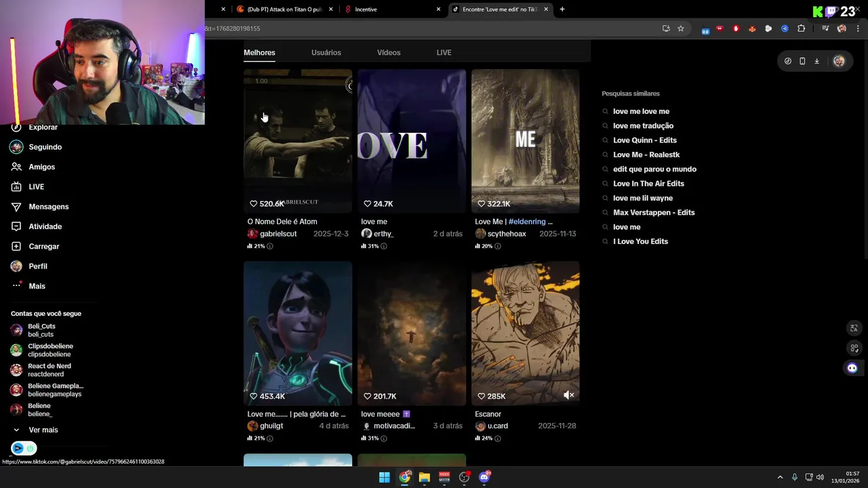The image size is (868, 488).
Task: Open the Elden Ring 'Love Me' video thumbnail
Action: (x=526, y=141)
